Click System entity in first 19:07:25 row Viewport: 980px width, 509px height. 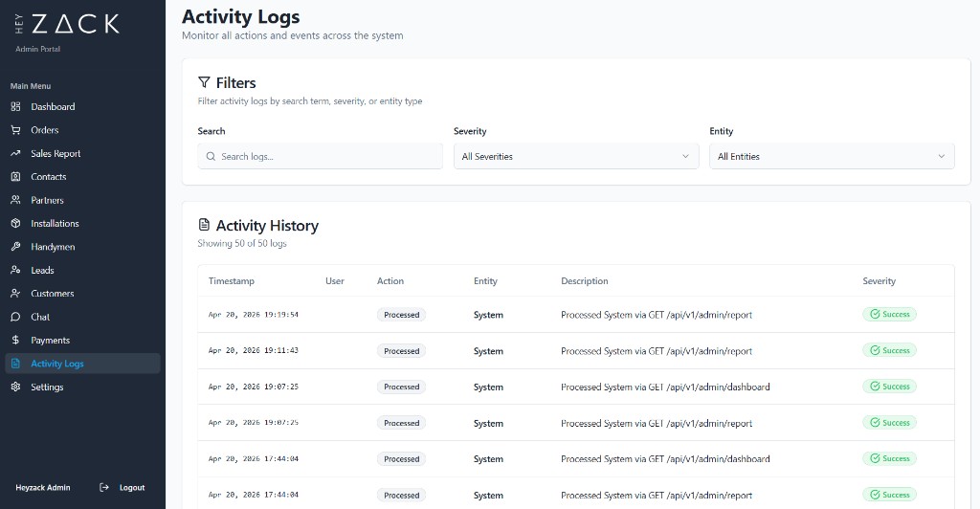(x=488, y=387)
